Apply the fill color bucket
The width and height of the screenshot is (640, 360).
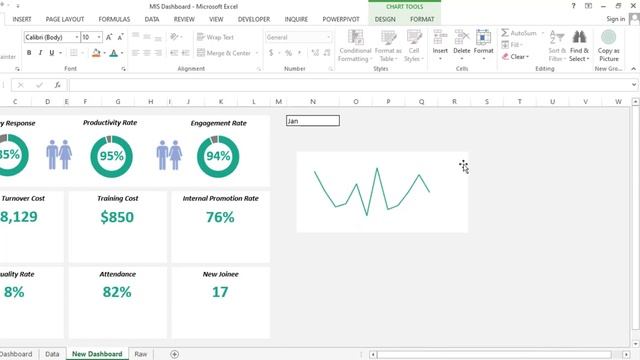[x=96, y=53]
